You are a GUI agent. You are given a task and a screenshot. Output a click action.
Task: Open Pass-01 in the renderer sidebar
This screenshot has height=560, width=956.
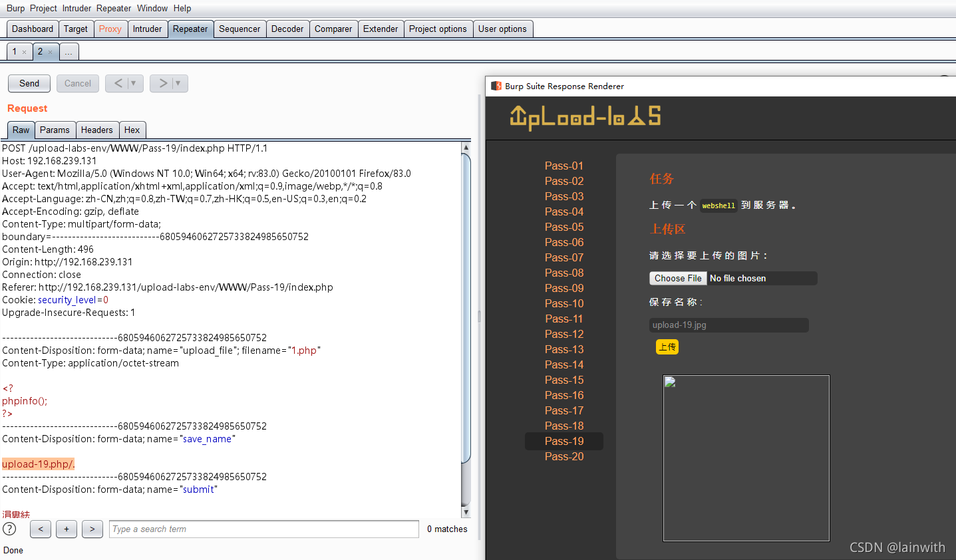(x=564, y=166)
